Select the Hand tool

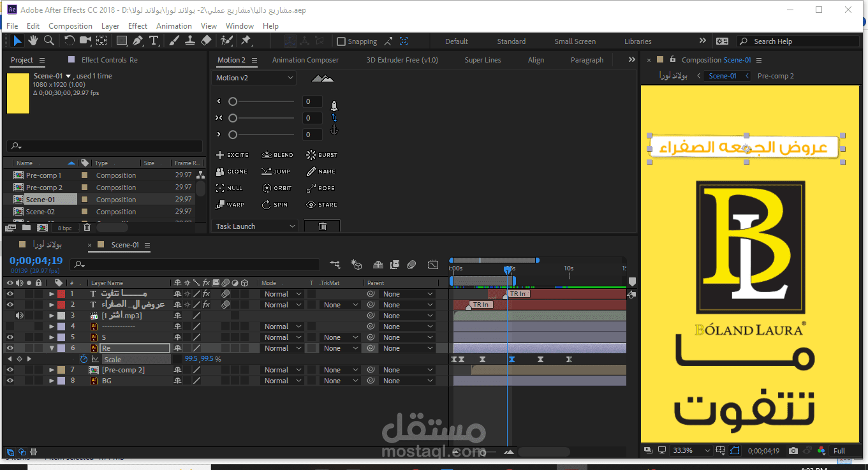(33, 41)
